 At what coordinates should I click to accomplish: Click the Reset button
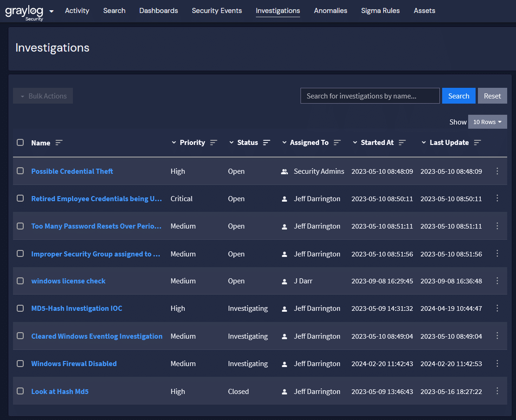[492, 96]
